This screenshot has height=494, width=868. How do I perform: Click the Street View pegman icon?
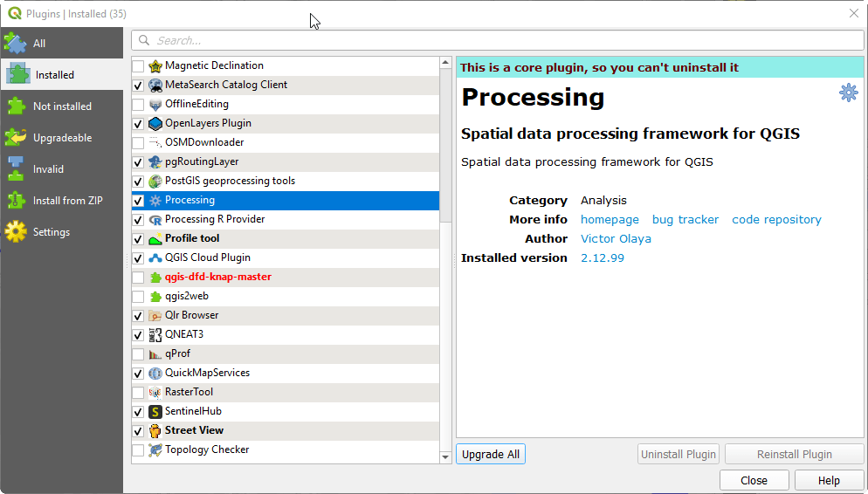[x=155, y=430]
